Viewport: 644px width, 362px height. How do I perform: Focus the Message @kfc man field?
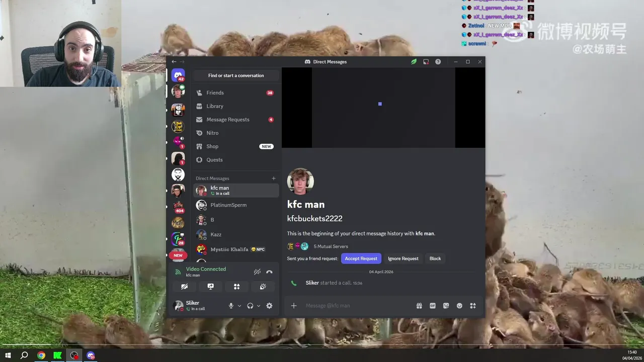(x=357, y=306)
